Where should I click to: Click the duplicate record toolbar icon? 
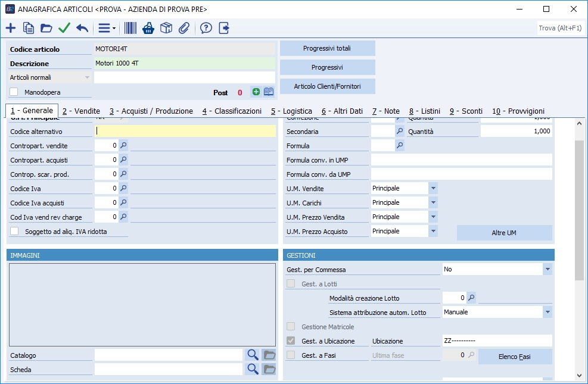point(29,28)
